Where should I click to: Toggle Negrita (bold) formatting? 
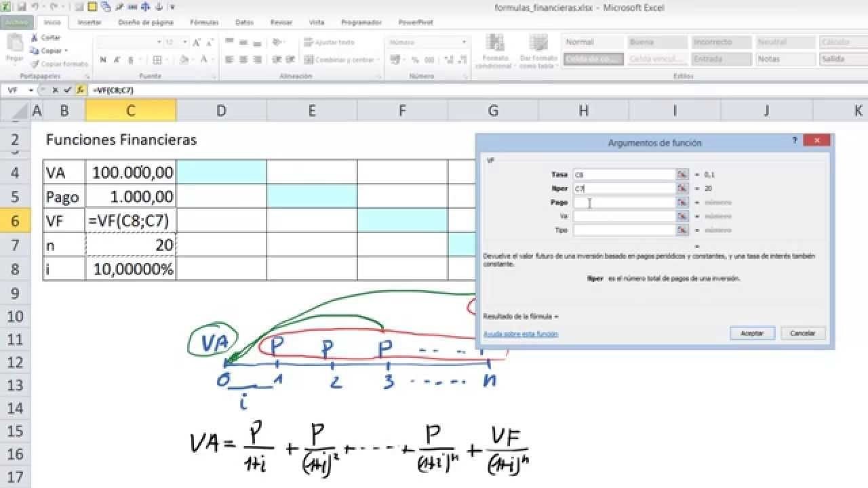[x=103, y=60]
